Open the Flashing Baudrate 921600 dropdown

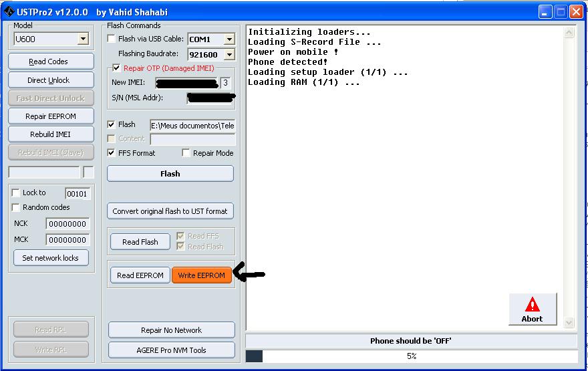coord(229,54)
